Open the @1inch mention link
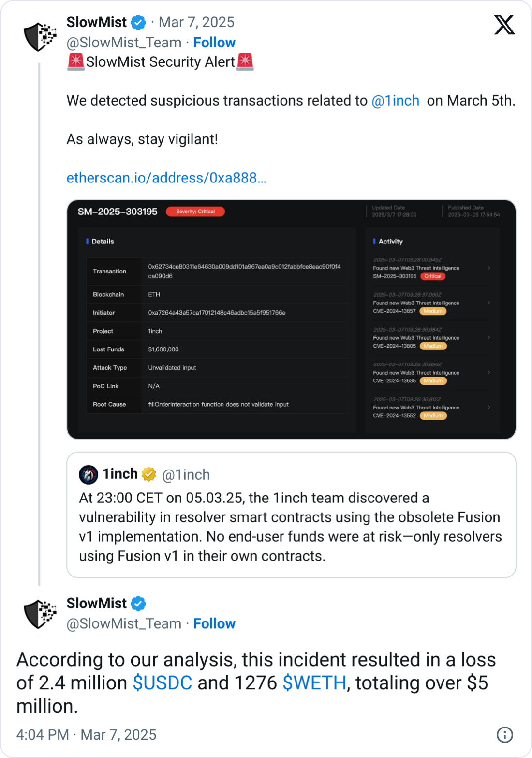This screenshot has width=532, height=758. click(x=395, y=101)
